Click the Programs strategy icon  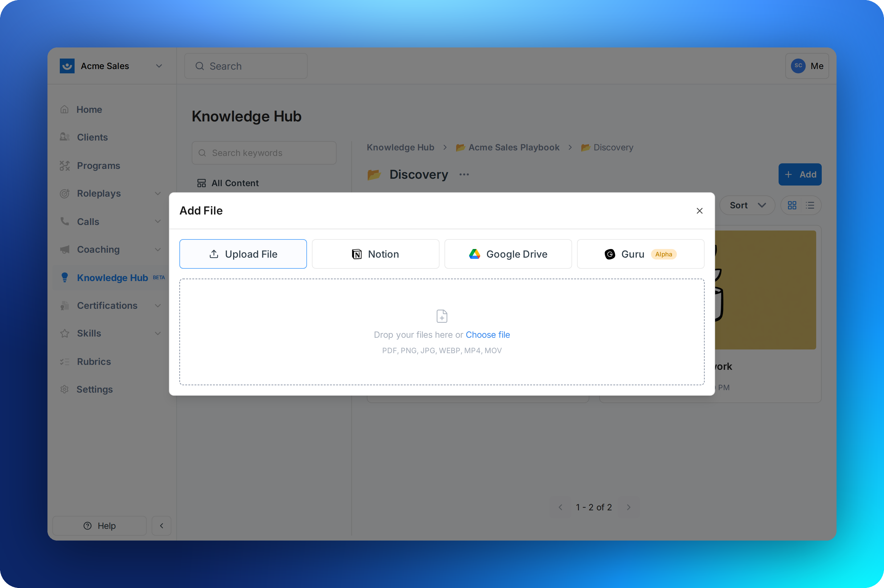pyautogui.click(x=64, y=165)
